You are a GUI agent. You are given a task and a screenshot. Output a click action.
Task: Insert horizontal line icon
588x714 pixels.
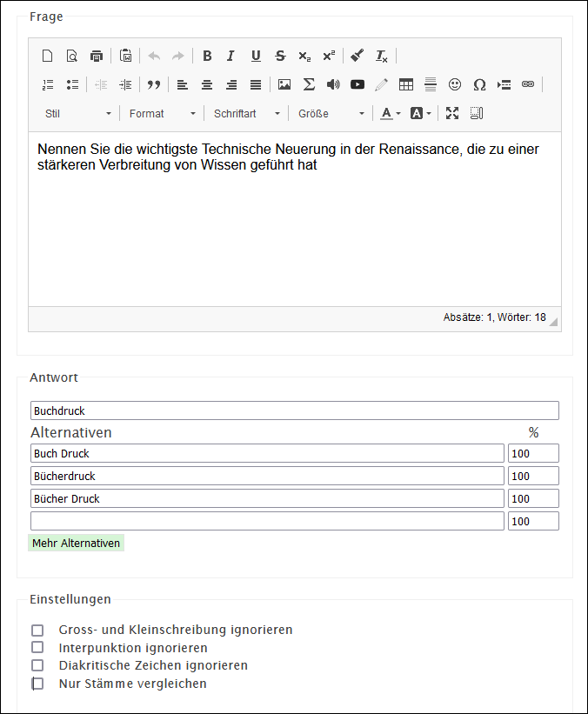(x=431, y=84)
